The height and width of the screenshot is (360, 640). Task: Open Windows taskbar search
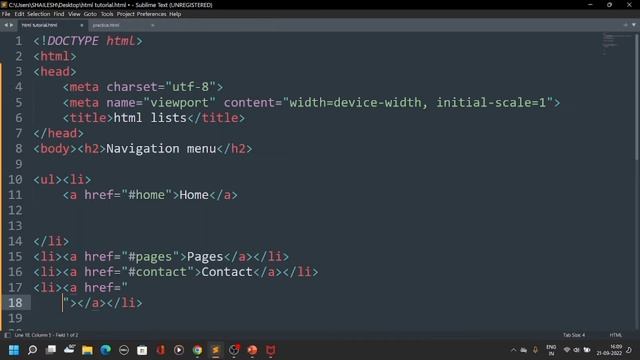click(x=32, y=350)
